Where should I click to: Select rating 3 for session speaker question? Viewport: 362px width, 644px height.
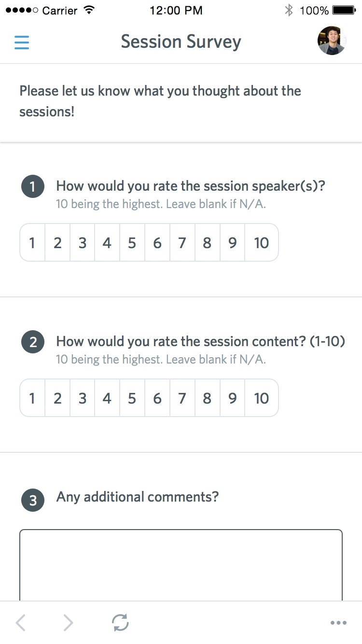point(82,243)
